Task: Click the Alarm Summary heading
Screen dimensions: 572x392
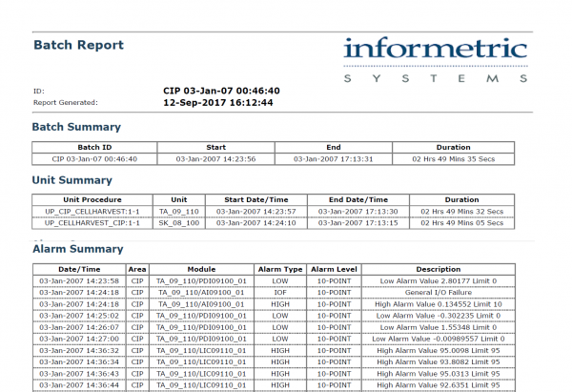Action: (78, 249)
